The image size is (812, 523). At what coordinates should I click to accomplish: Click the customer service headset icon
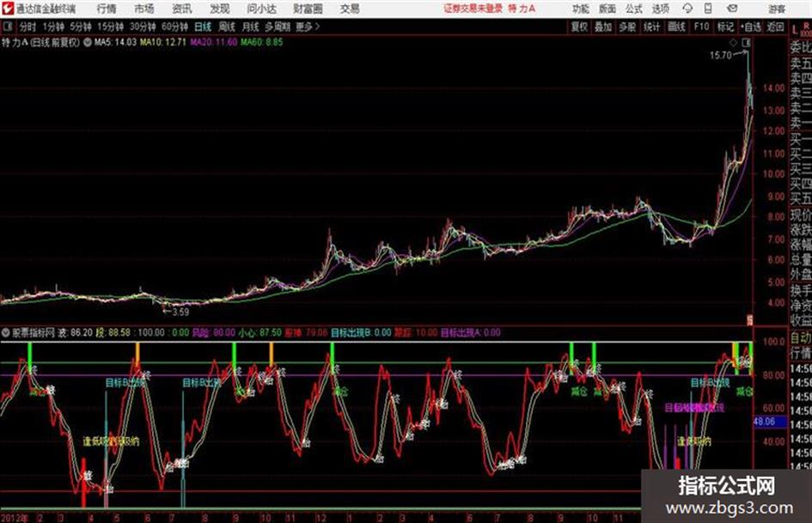(x=687, y=9)
